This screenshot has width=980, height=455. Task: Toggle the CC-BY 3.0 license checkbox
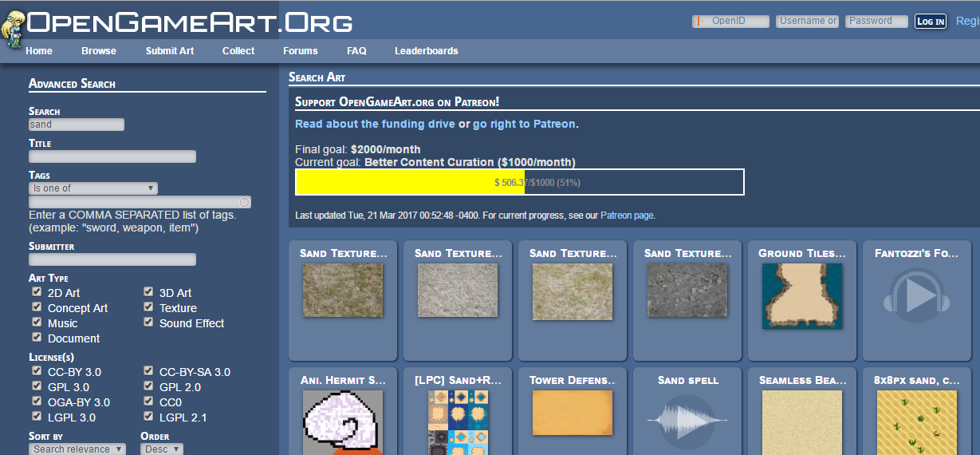[x=37, y=371]
